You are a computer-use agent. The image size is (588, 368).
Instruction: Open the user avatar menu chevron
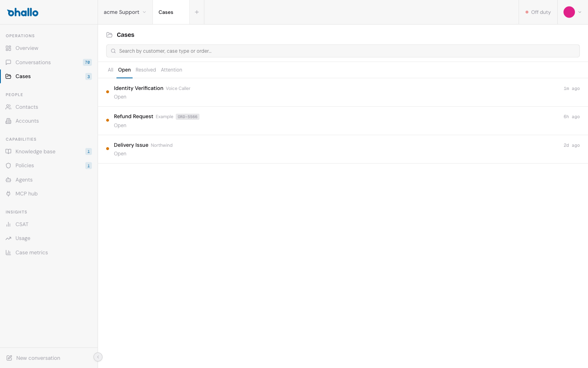point(580,12)
